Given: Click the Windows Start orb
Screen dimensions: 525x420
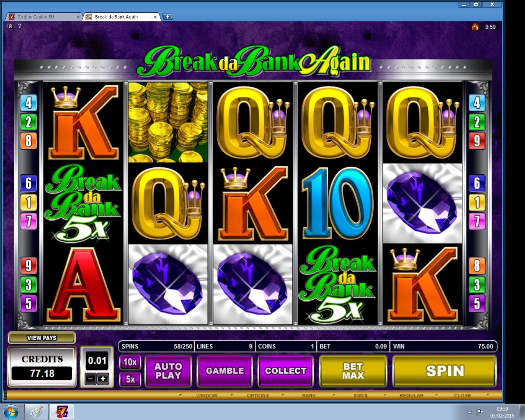Looking at the screenshot, I should (11, 412).
